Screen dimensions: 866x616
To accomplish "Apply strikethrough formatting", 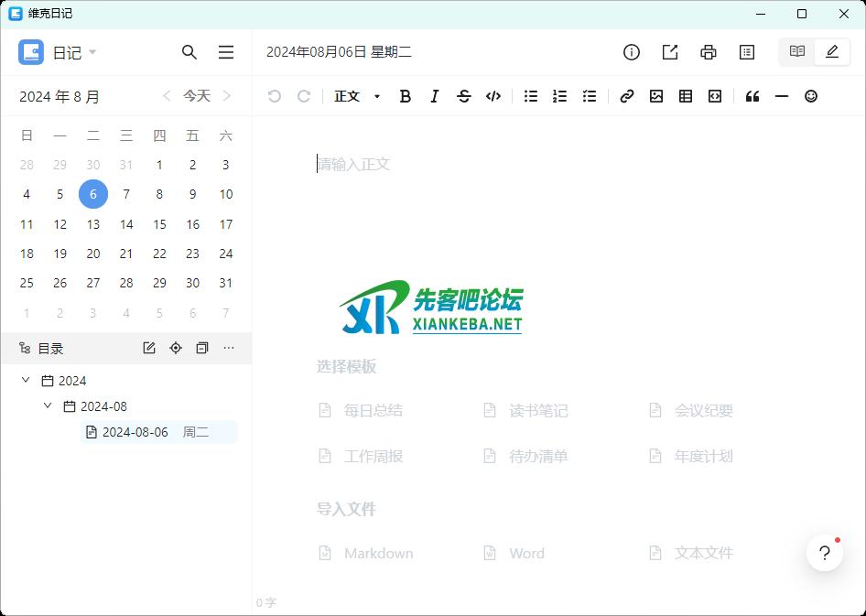I will (x=464, y=96).
